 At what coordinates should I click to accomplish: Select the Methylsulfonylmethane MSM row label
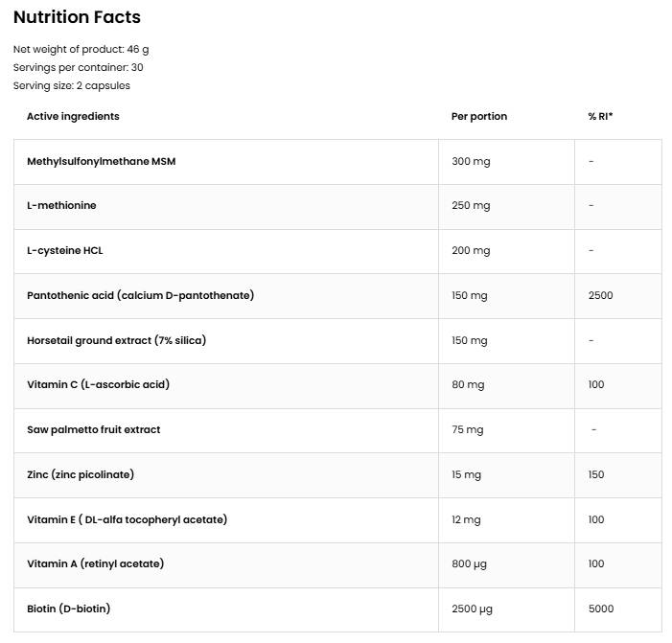coord(101,161)
